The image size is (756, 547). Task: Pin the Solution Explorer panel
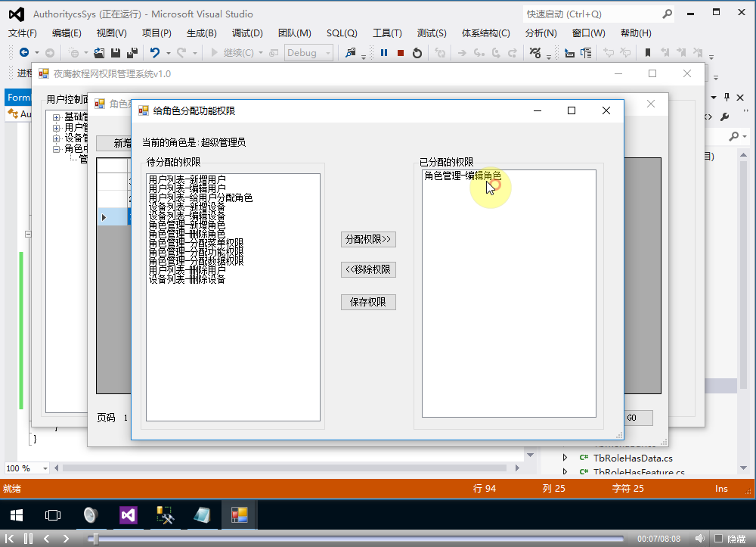click(x=727, y=97)
